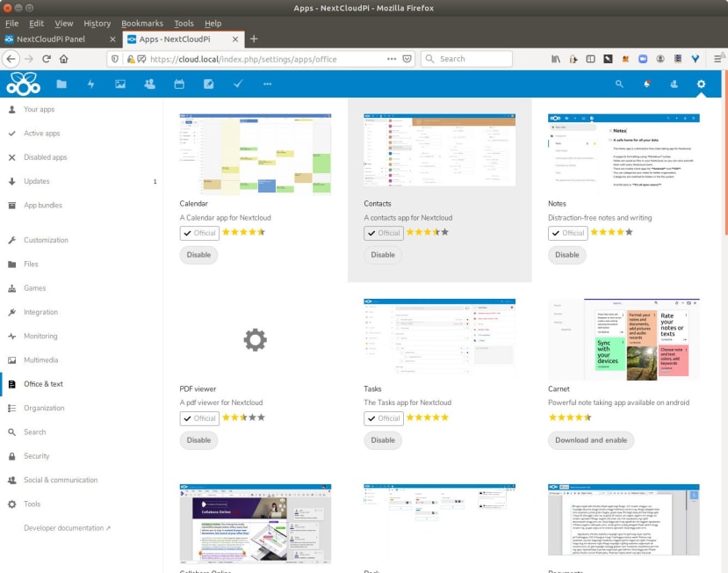Open the Edit menu
Image resolution: width=728 pixels, height=573 pixels.
[x=36, y=23]
